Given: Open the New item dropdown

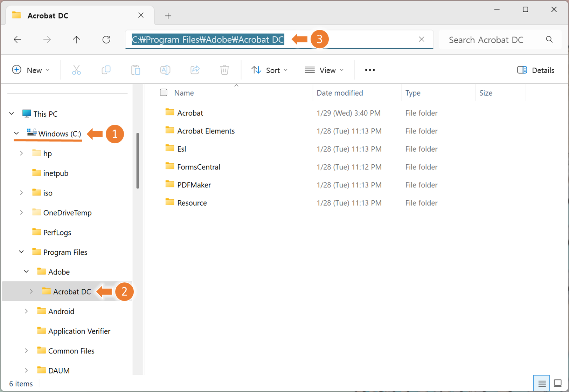Looking at the screenshot, I should pyautogui.click(x=31, y=70).
